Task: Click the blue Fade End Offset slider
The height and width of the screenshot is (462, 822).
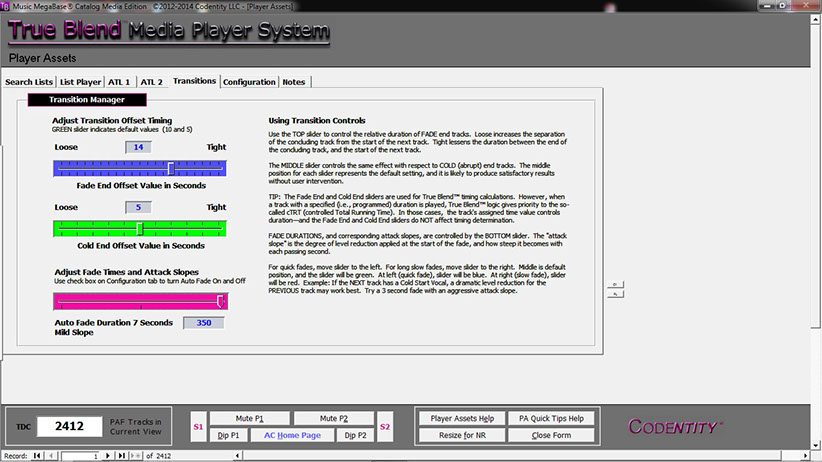Action: pyautogui.click(x=139, y=168)
